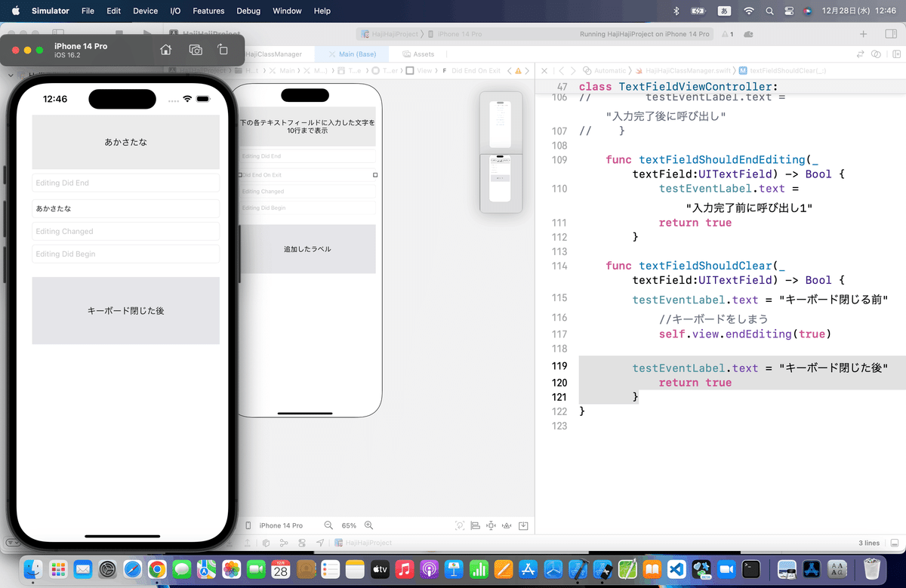Viewport: 906px width, 588px height.
Task: Go forward in assistant editor history
Action: tap(573, 70)
